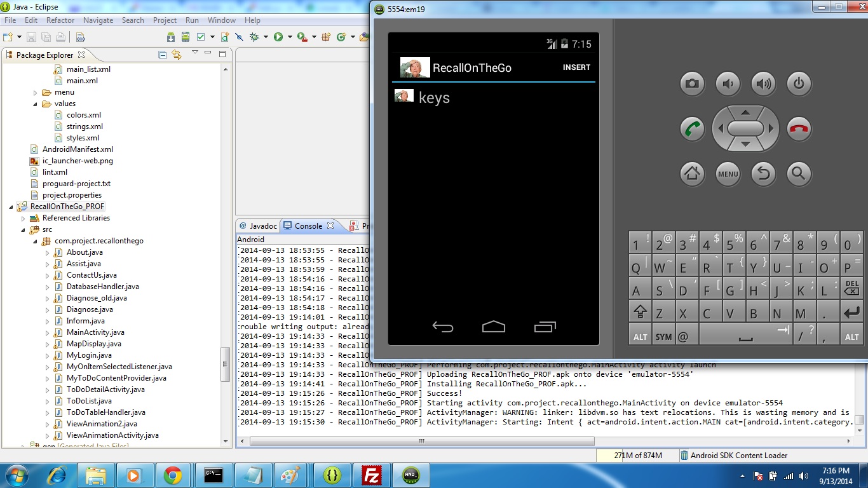Image resolution: width=868 pixels, height=488 pixels.
Task: Click emulator MENU button
Action: tap(728, 173)
